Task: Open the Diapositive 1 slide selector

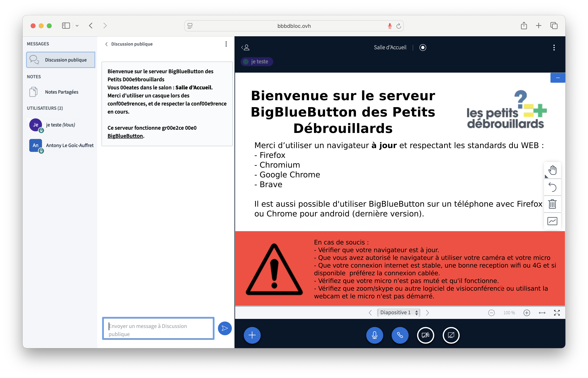Action: (399, 312)
